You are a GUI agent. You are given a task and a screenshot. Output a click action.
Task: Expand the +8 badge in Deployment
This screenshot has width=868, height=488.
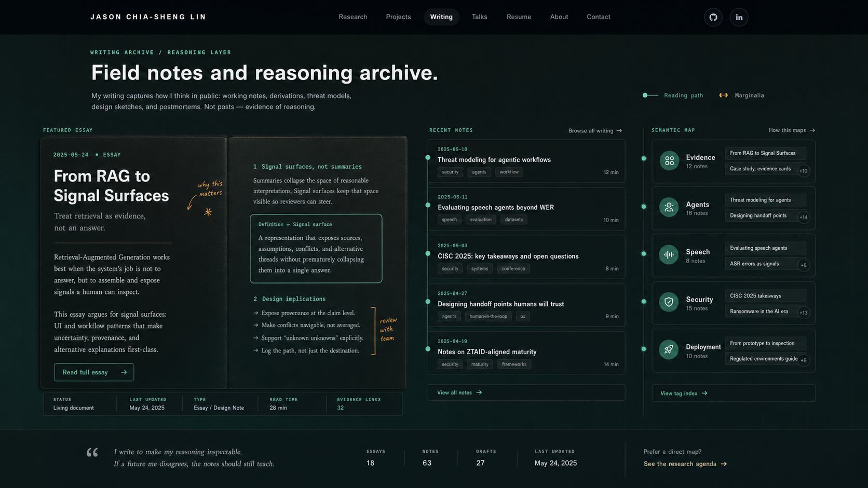click(x=804, y=360)
